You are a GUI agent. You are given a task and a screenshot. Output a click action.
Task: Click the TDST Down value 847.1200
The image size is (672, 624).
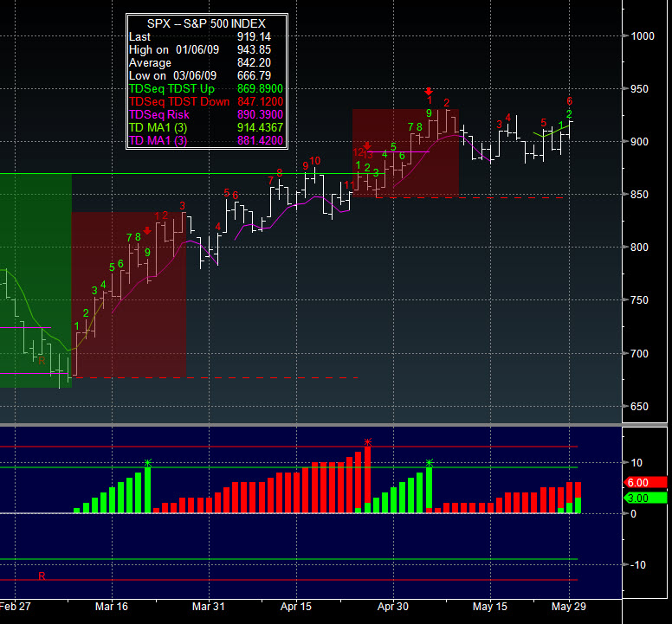click(260, 101)
